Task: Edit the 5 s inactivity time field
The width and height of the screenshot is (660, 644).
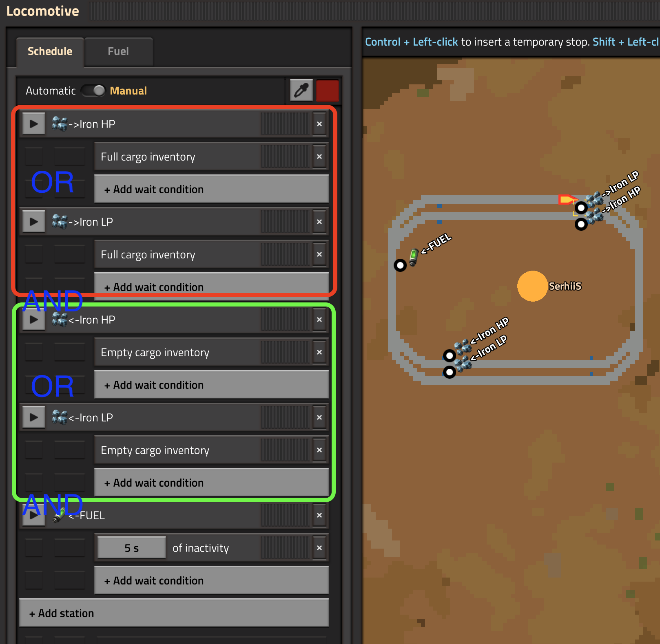Action: coord(131,548)
